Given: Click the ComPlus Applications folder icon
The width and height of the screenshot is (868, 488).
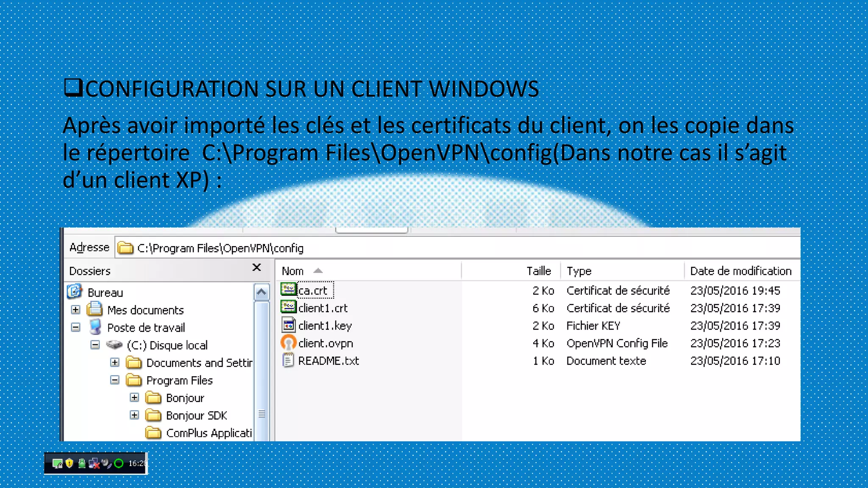Looking at the screenshot, I should [153, 433].
